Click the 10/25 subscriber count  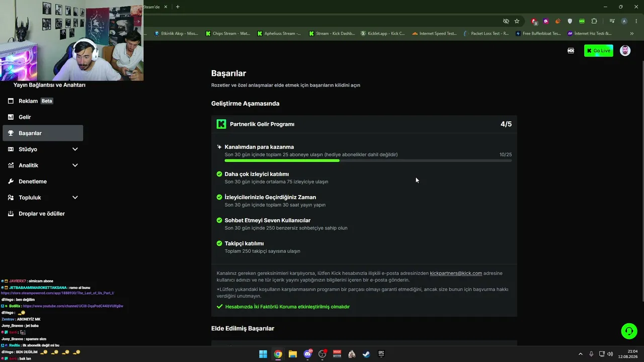(x=506, y=155)
